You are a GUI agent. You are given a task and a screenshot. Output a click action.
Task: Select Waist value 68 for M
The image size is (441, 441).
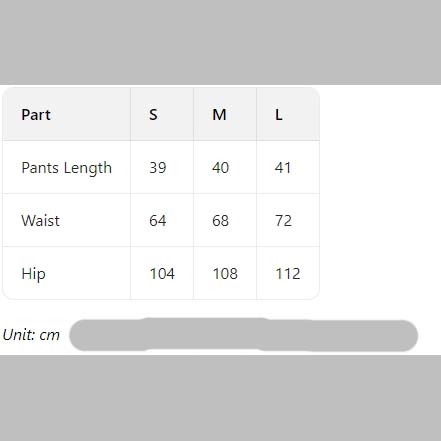click(220, 221)
